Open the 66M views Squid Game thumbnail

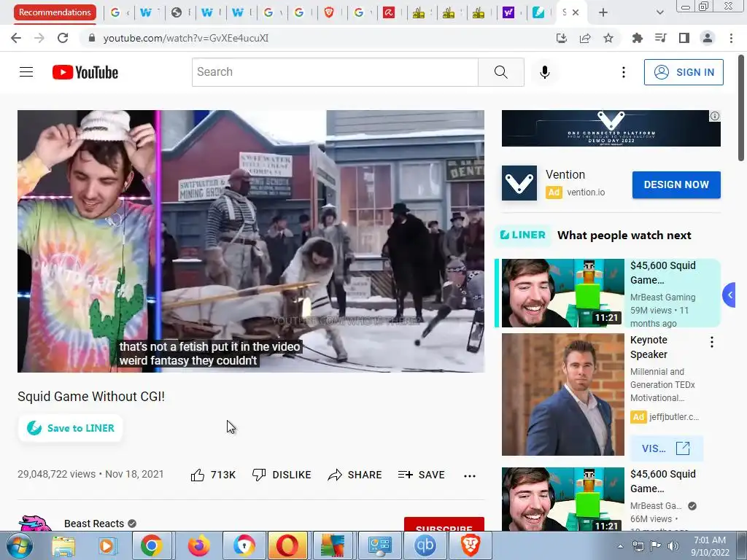point(562,499)
